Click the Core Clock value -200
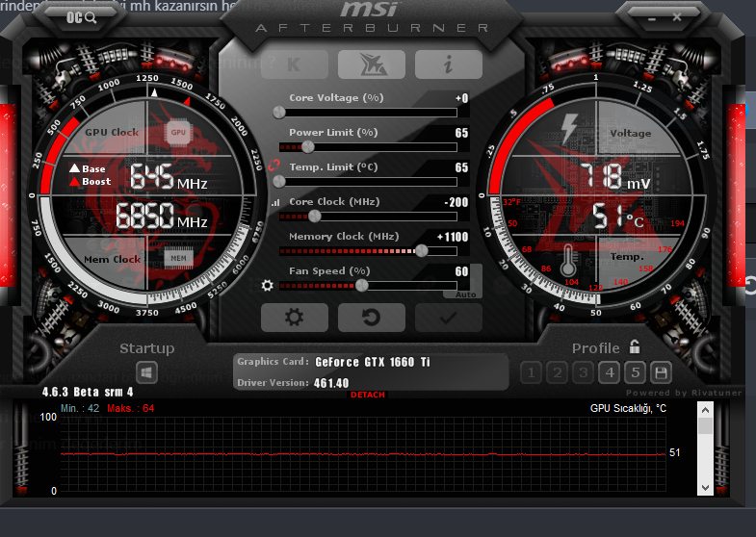This screenshot has height=537, width=756. (456, 202)
